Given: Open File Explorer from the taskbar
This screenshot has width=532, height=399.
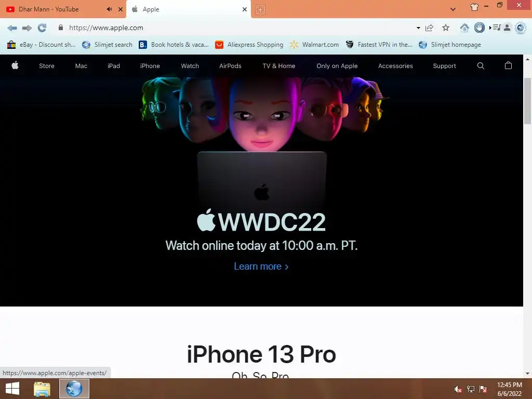Looking at the screenshot, I should pyautogui.click(x=42, y=389).
